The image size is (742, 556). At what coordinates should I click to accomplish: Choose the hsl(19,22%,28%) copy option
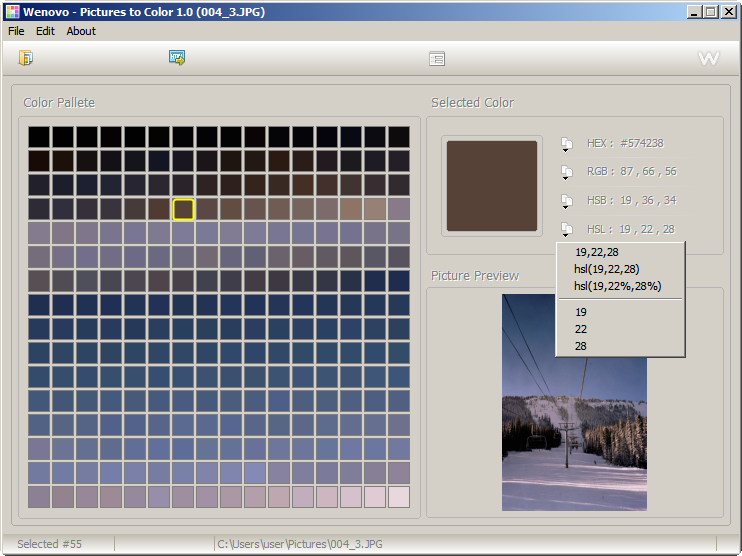coord(620,286)
